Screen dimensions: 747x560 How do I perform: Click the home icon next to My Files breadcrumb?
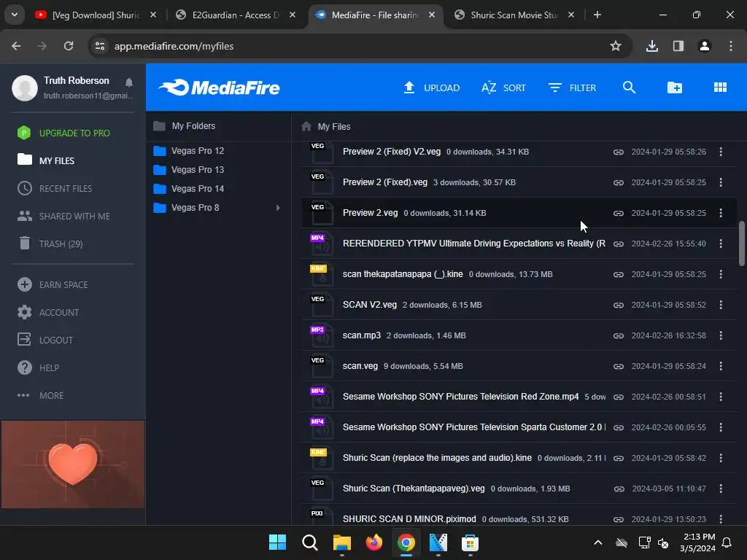click(x=306, y=126)
